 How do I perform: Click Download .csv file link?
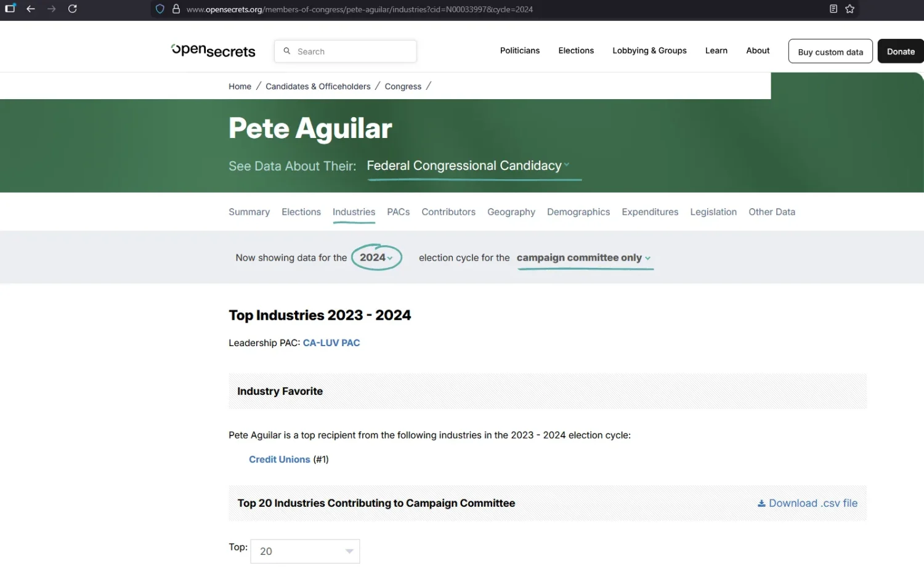(x=808, y=503)
